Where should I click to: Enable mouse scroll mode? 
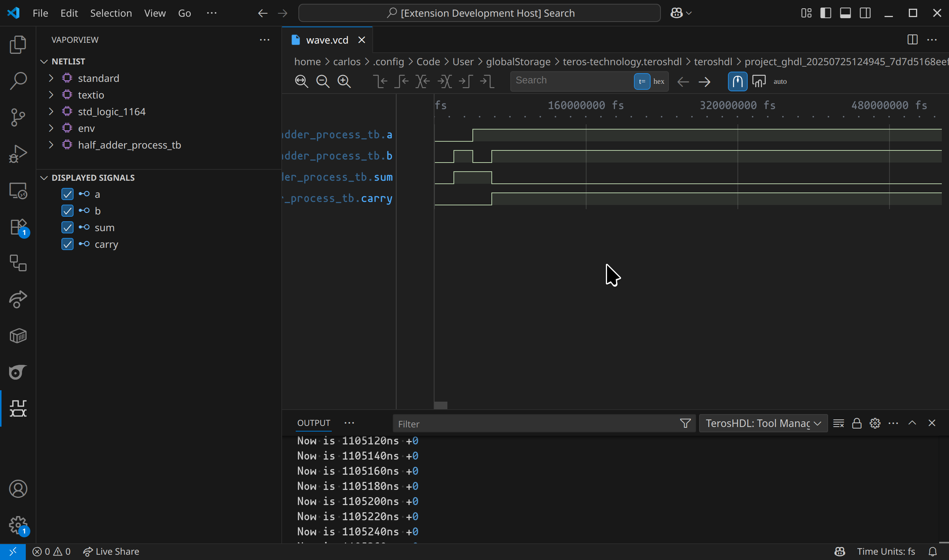[x=737, y=81]
